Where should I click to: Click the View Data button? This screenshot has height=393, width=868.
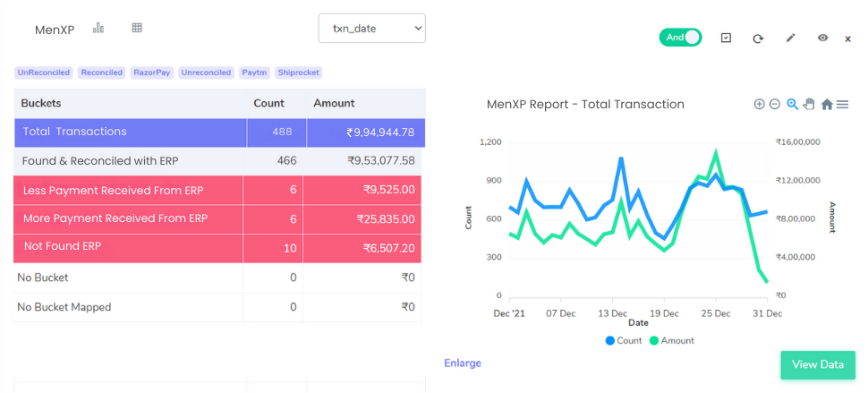tap(817, 364)
